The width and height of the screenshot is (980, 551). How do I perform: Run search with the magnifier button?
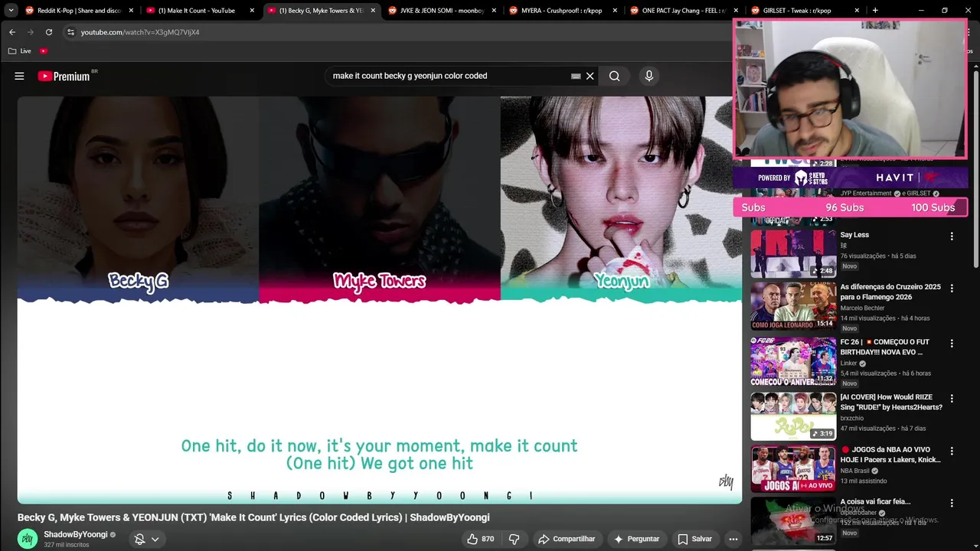tap(614, 76)
